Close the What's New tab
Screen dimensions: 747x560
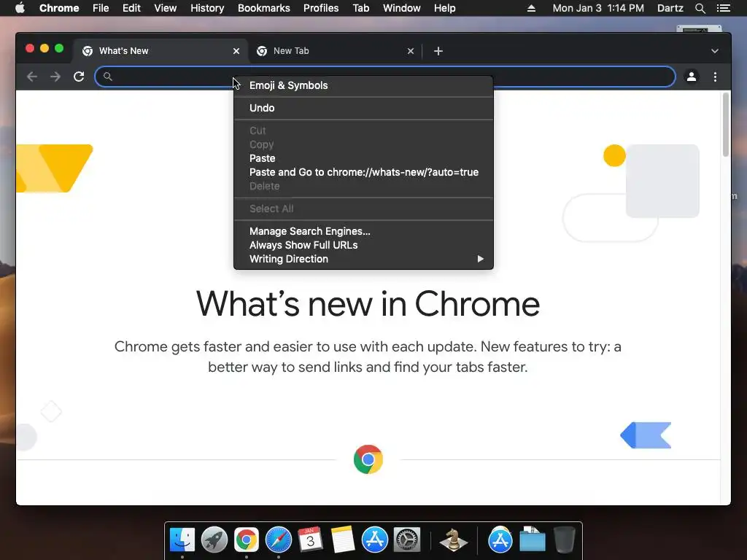click(236, 51)
